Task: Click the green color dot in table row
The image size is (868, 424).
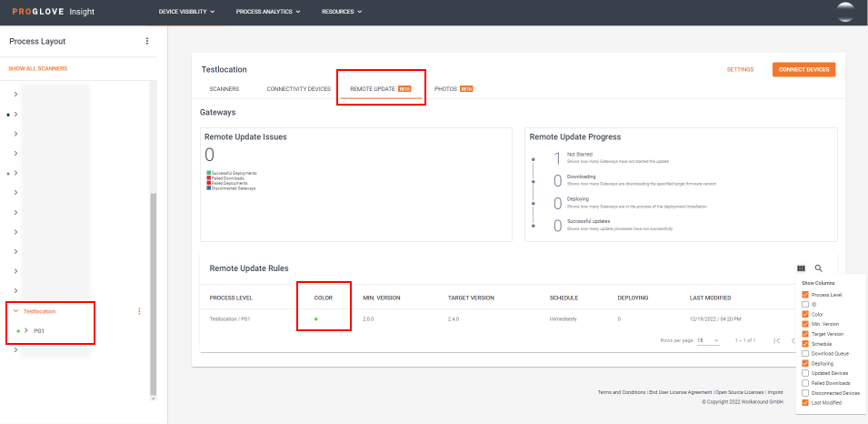Action: (315, 319)
